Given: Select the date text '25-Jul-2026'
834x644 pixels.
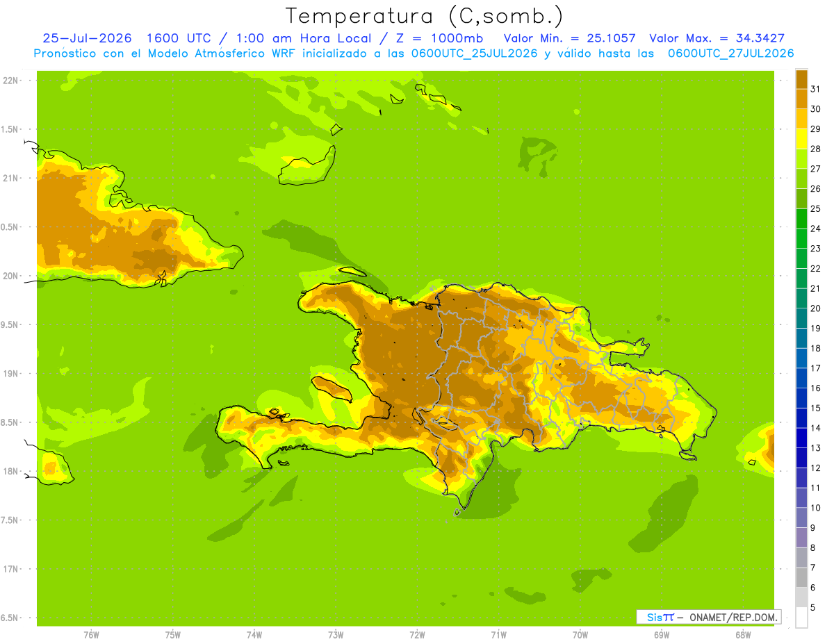Looking at the screenshot, I should click(x=87, y=38).
